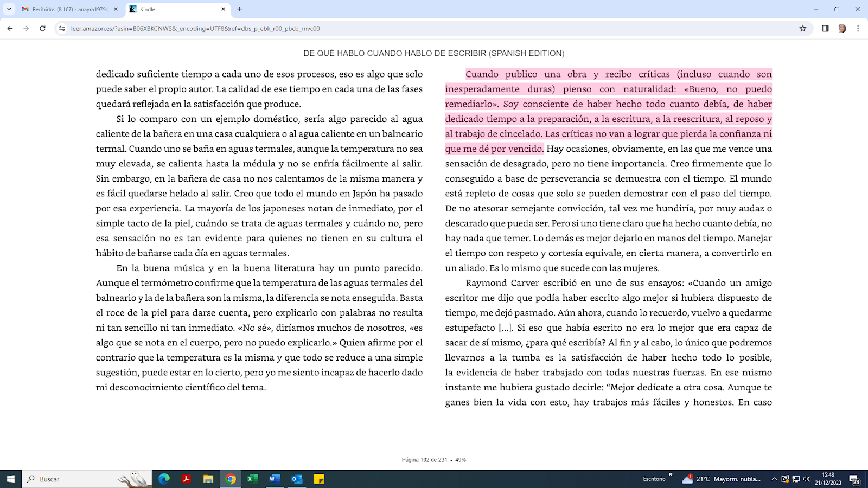Open the Chrome profile avatar menu
Viewport: 868px width, 488px height.
coord(842,29)
